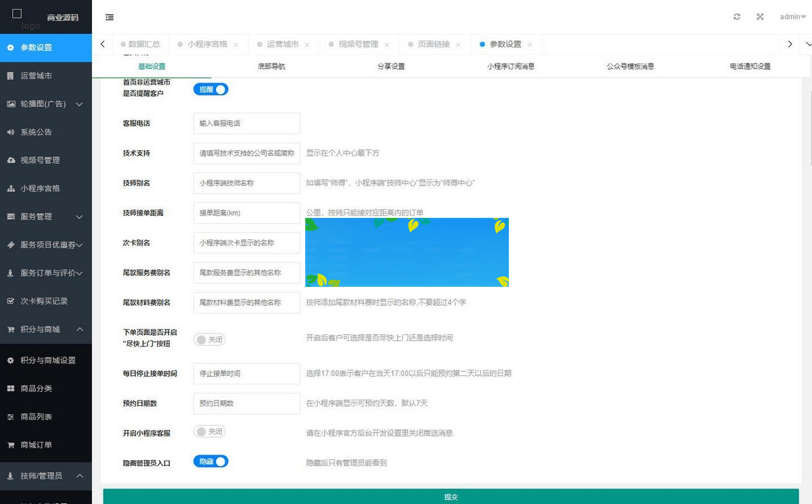Viewport: 812px width, 504px height.
Task: Click the refresh icon in the top bar
Action: pos(737,17)
